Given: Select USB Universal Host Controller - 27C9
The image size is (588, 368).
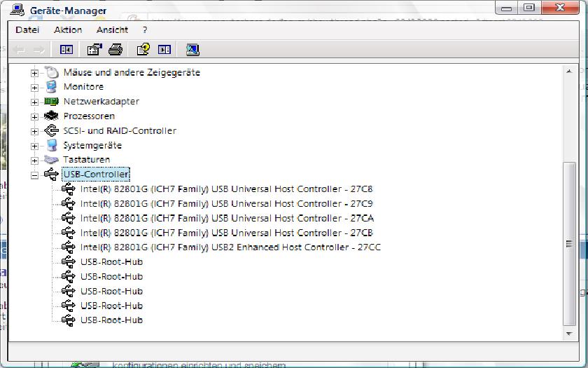Looking at the screenshot, I should [x=227, y=203].
